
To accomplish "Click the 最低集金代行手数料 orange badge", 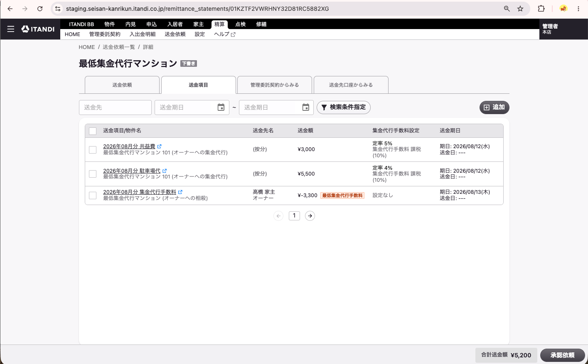I will [342, 195].
